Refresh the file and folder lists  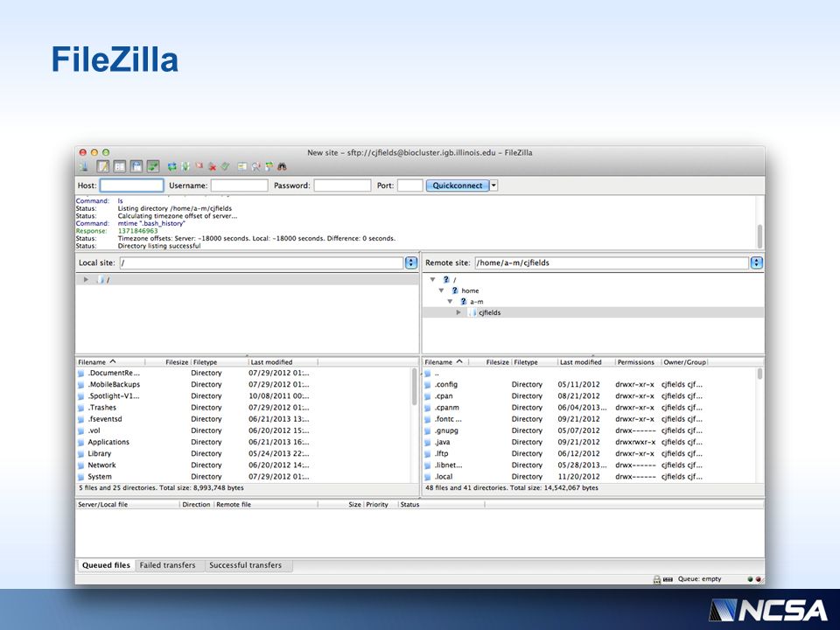172,166
